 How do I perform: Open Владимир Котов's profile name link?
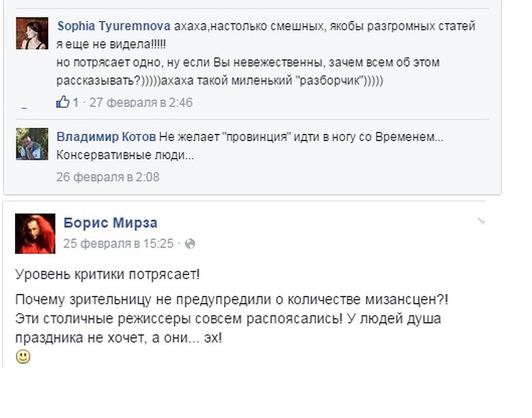click(106, 137)
